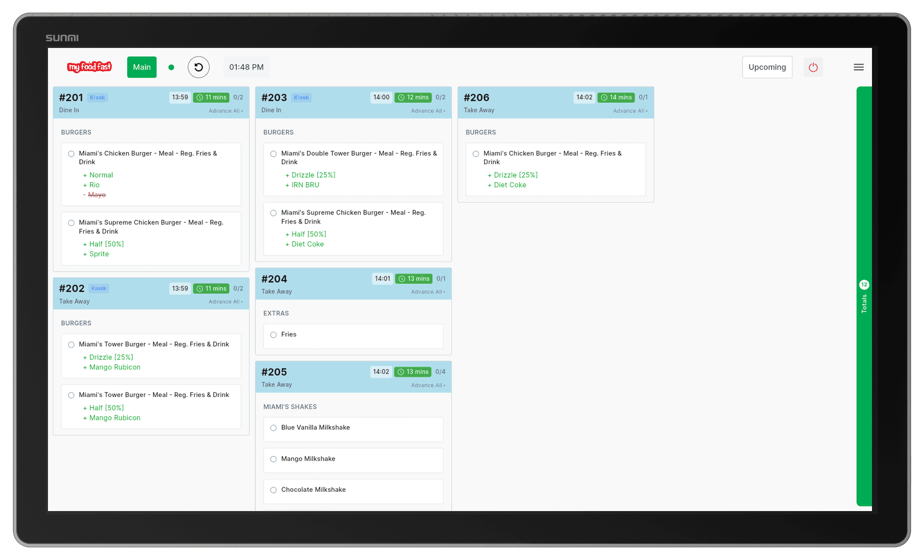924x560 pixels.
Task: Click the 12 count badge on Totals bar
Action: [x=864, y=285]
